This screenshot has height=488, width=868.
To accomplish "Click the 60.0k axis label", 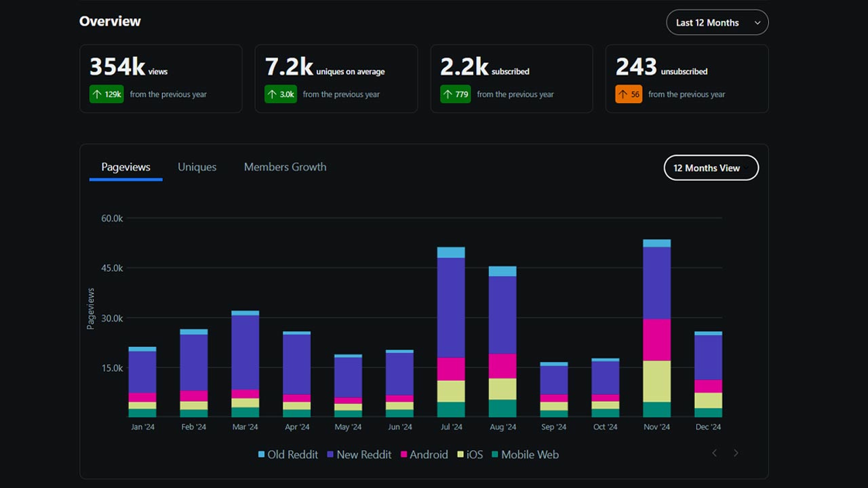I will point(112,218).
